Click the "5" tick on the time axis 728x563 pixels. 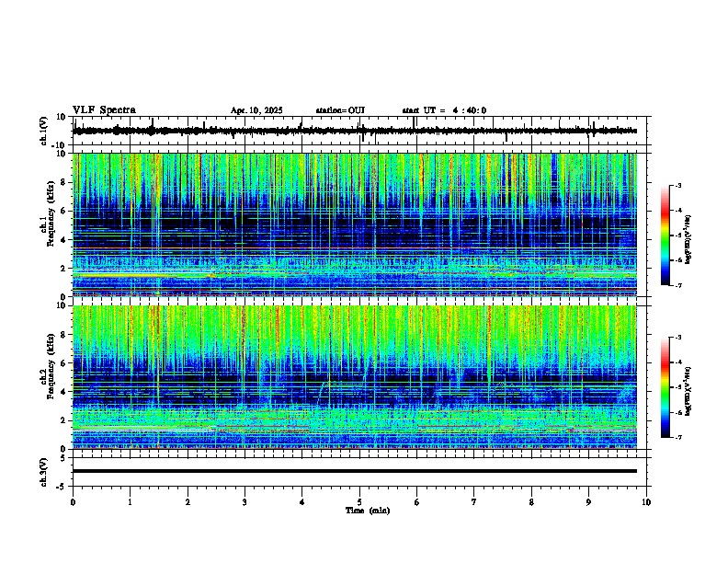coord(359,502)
